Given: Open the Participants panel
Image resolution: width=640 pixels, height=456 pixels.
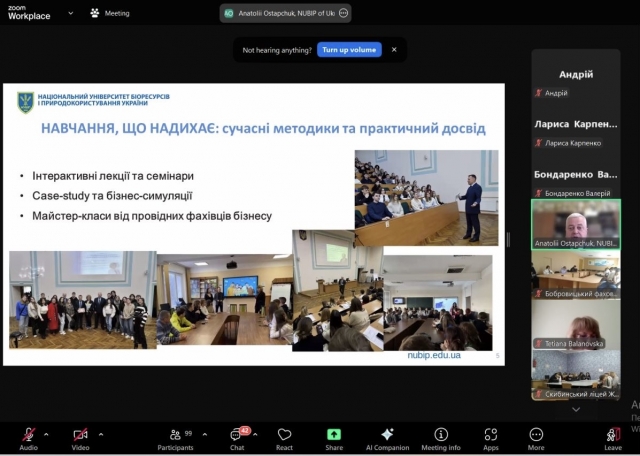Looking at the screenshot, I should point(176,438).
